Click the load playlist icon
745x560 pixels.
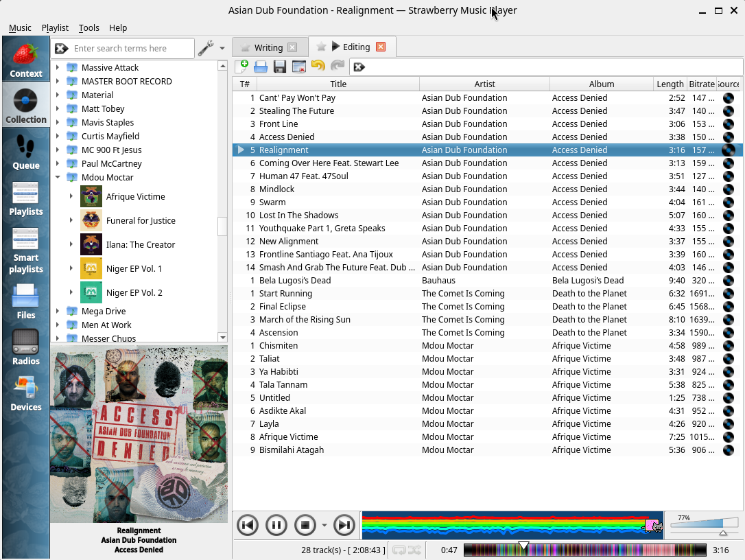tap(261, 67)
